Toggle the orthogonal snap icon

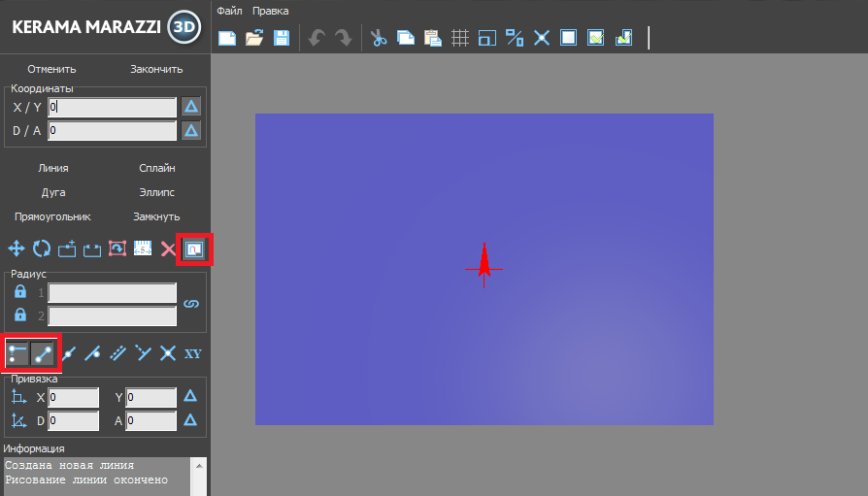click(x=17, y=353)
